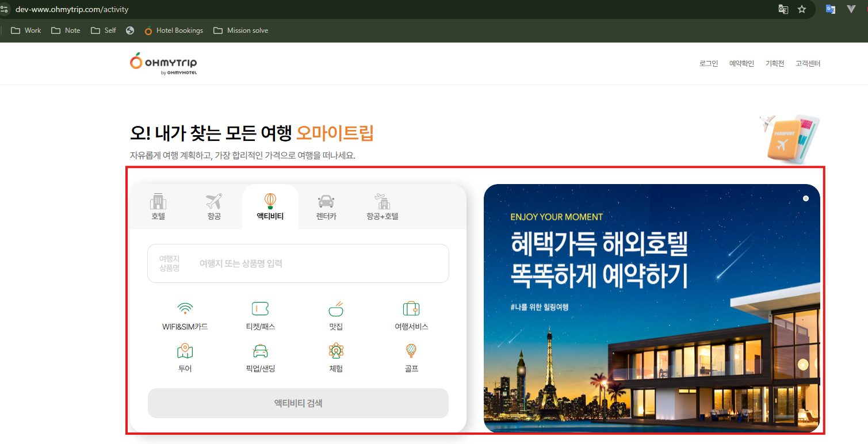Pick the 골프 category icon
The width and height of the screenshot is (868, 444).
(x=411, y=351)
